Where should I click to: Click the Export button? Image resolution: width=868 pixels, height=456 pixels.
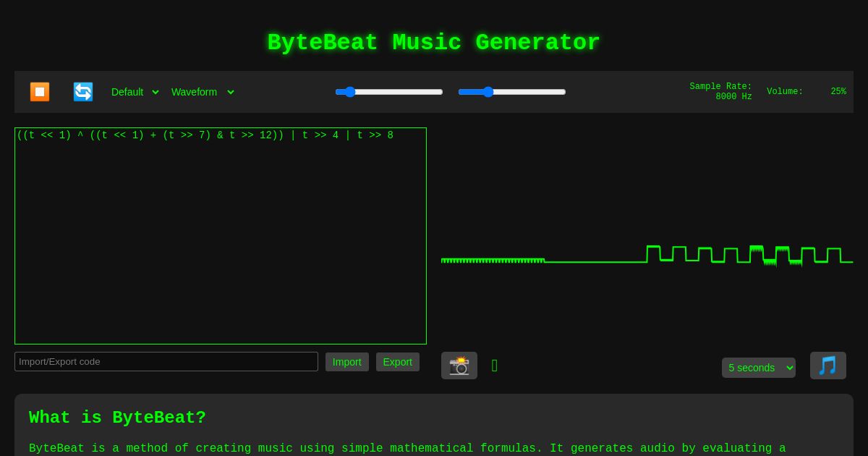(398, 362)
